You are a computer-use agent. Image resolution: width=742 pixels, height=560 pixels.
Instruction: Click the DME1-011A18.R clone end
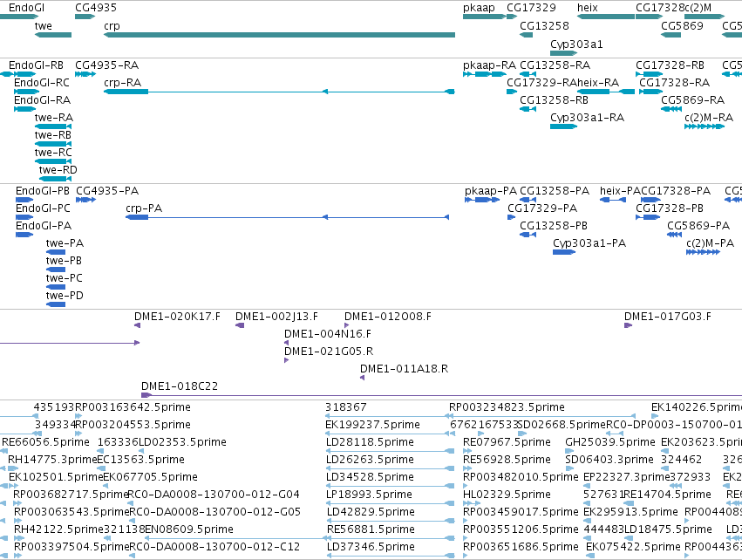pyautogui.click(x=362, y=378)
